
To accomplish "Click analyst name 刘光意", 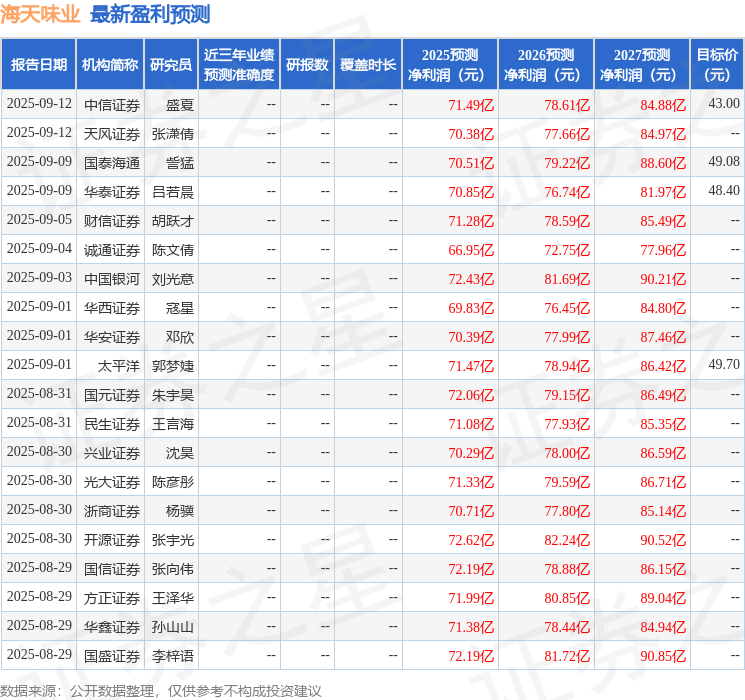I will tap(173, 279).
